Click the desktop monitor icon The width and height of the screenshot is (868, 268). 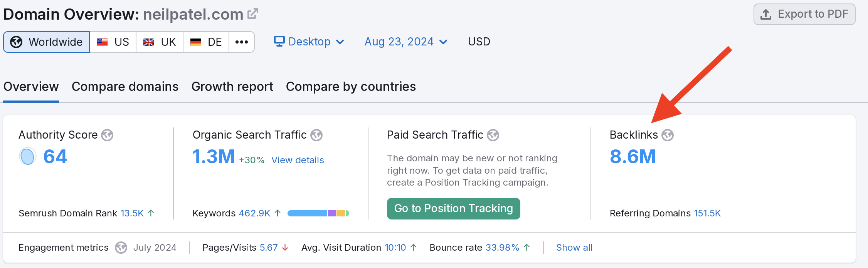pyautogui.click(x=279, y=41)
